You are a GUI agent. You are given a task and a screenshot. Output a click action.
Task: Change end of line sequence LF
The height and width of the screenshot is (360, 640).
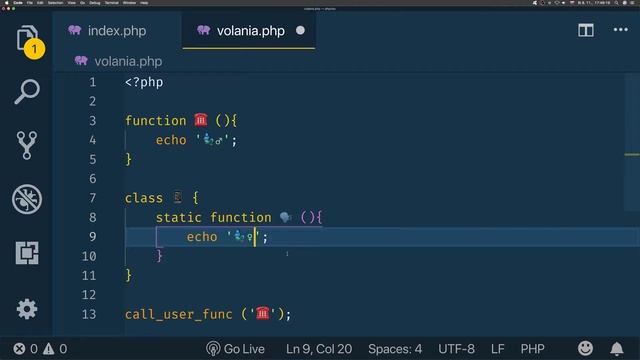(x=498, y=349)
